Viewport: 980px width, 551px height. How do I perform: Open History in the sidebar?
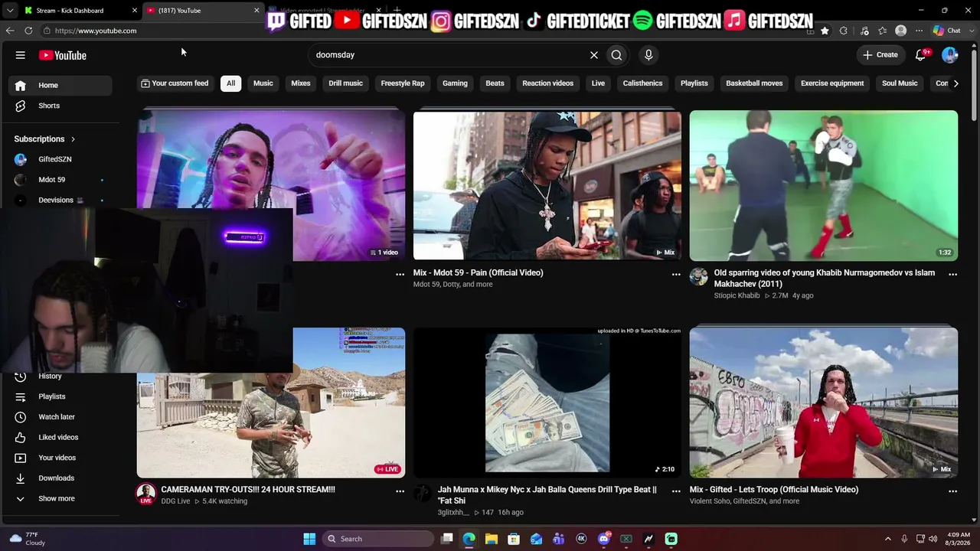click(61, 376)
